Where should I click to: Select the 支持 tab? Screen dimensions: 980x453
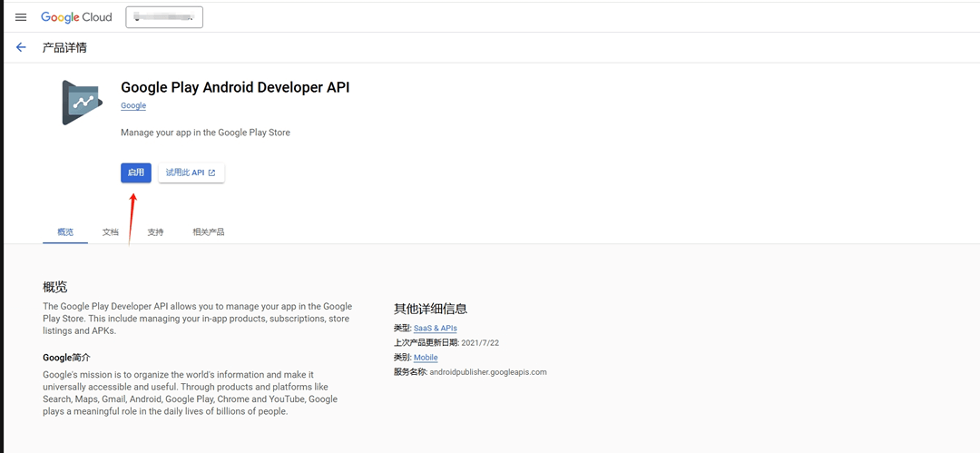pyautogui.click(x=156, y=232)
